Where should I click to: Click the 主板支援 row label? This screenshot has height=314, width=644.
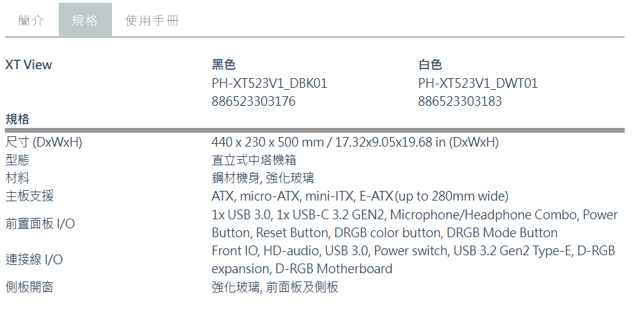click(x=29, y=196)
